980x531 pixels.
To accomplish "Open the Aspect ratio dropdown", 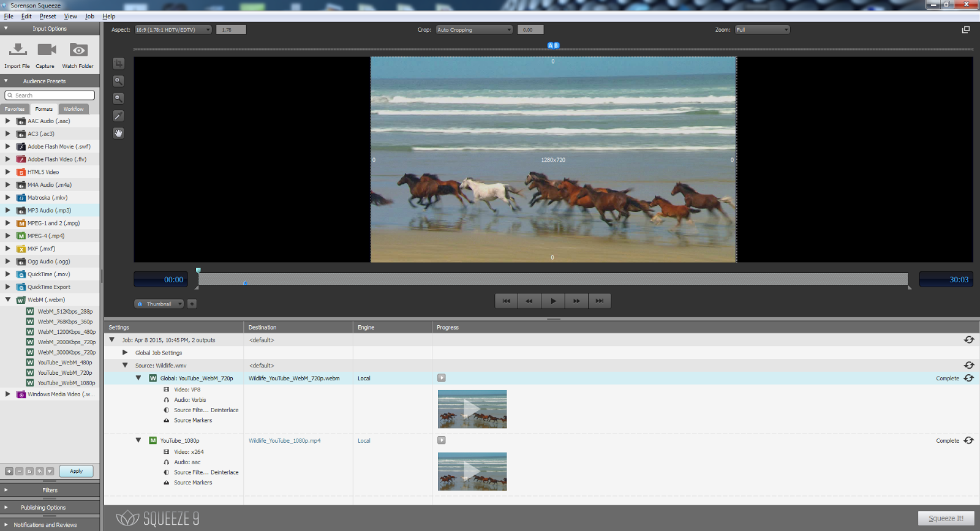I will click(173, 30).
